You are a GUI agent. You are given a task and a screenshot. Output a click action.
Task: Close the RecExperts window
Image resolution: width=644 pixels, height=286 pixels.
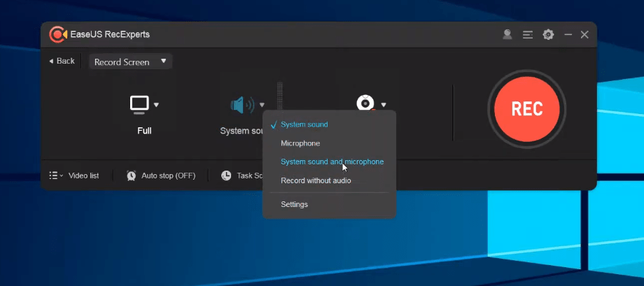point(584,34)
